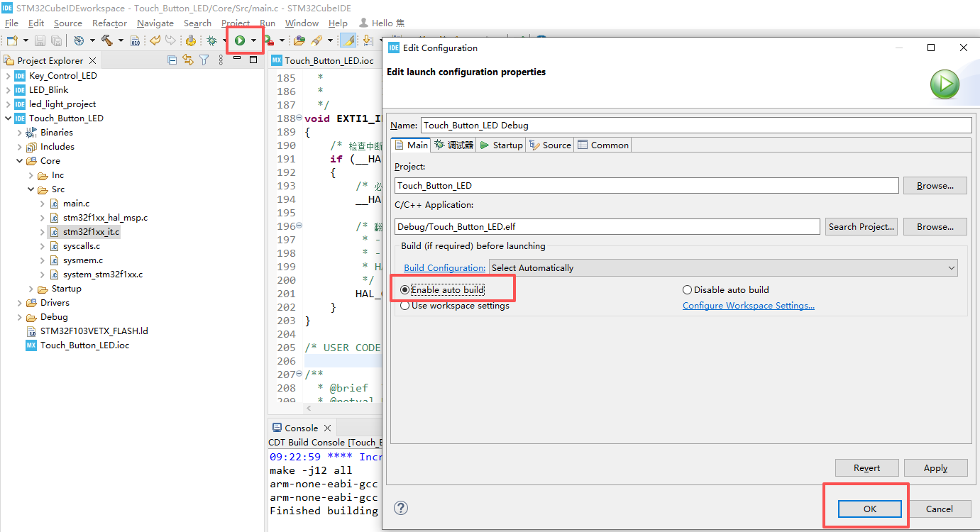
Task: Select Use workspace settings radio button
Action: point(405,306)
